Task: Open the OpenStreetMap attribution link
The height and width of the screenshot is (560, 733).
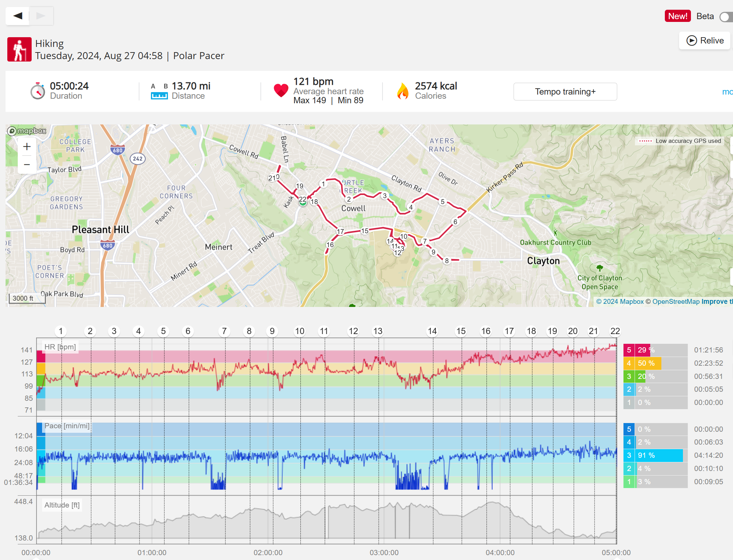Action: click(x=676, y=301)
